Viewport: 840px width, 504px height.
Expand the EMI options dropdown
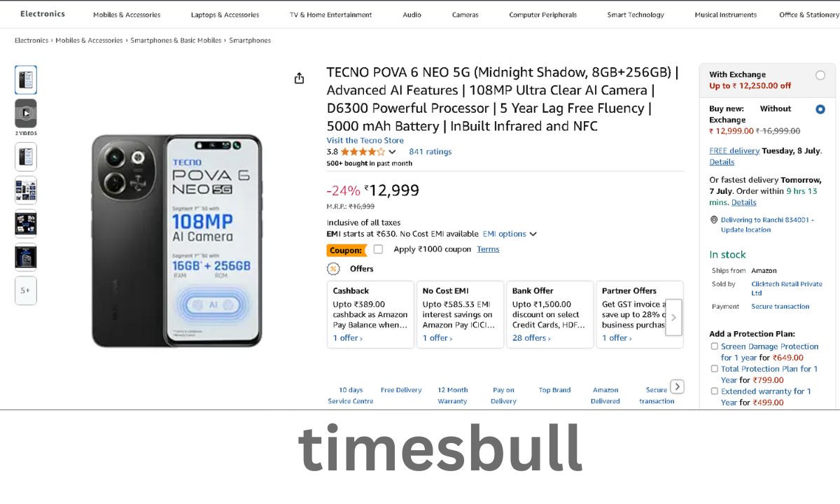(510, 234)
